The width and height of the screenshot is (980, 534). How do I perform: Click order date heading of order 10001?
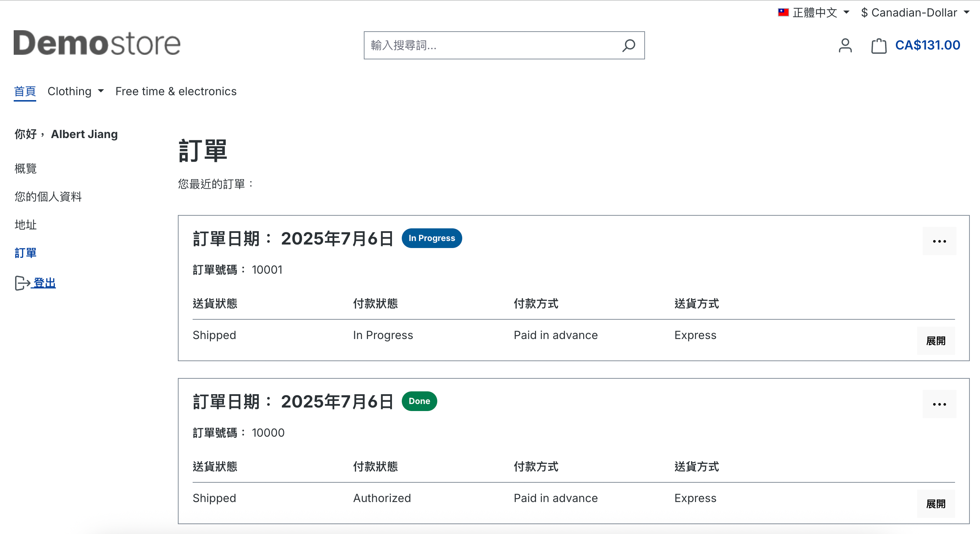click(x=293, y=239)
